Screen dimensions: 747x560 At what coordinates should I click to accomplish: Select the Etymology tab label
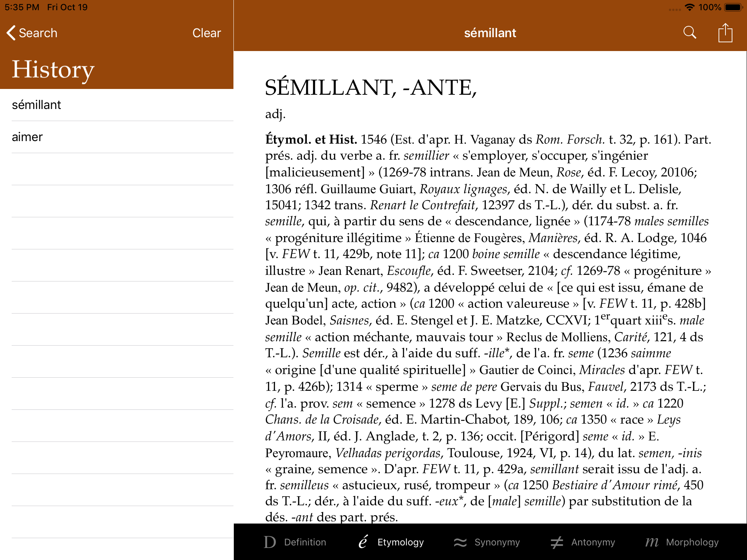pyautogui.click(x=400, y=542)
